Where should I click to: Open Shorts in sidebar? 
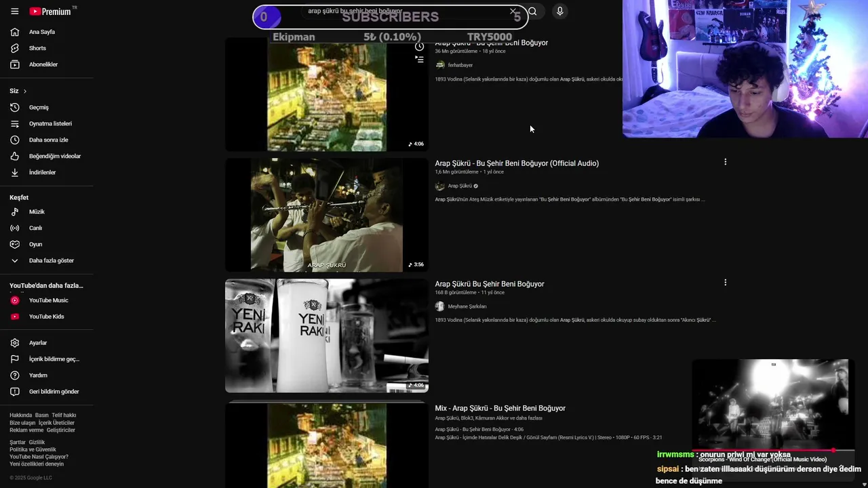(x=37, y=48)
